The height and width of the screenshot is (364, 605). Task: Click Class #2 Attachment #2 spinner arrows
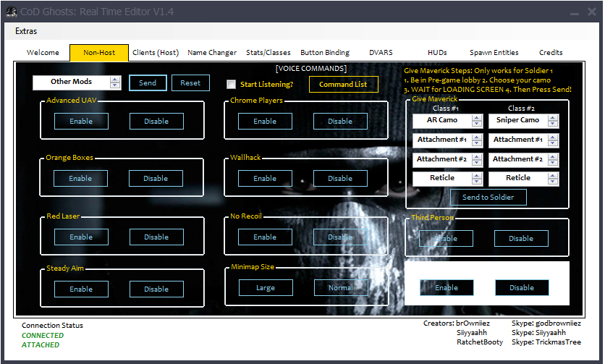click(x=553, y=159)
